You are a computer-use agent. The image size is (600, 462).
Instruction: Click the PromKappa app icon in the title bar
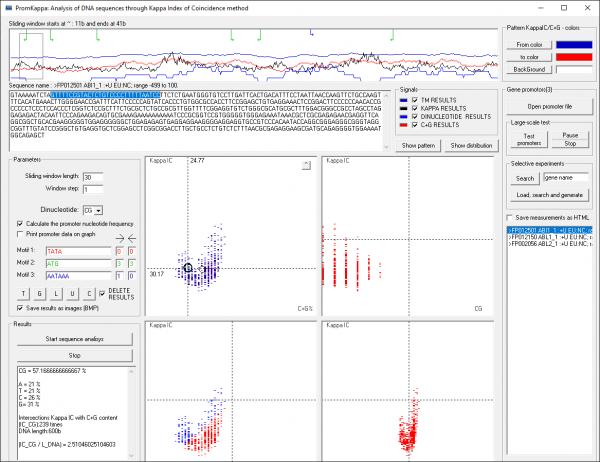pyautogui.click(x=8, y=8)
